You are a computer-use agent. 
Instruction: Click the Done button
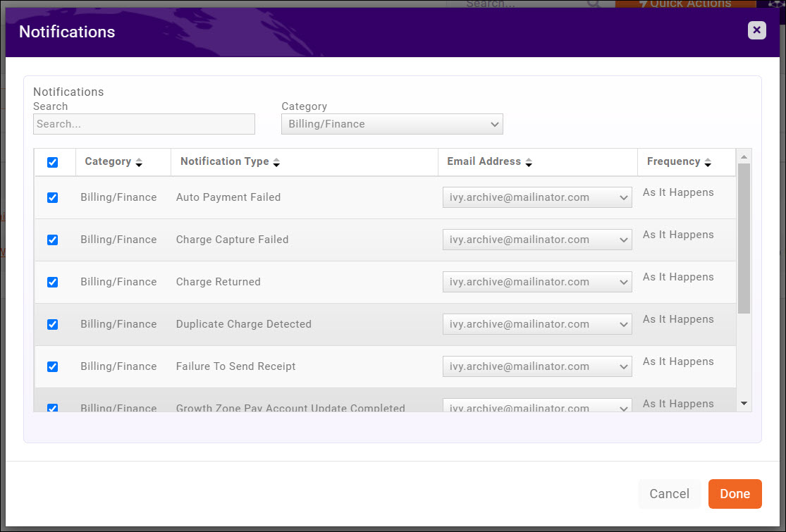click(x=735, y=493)
